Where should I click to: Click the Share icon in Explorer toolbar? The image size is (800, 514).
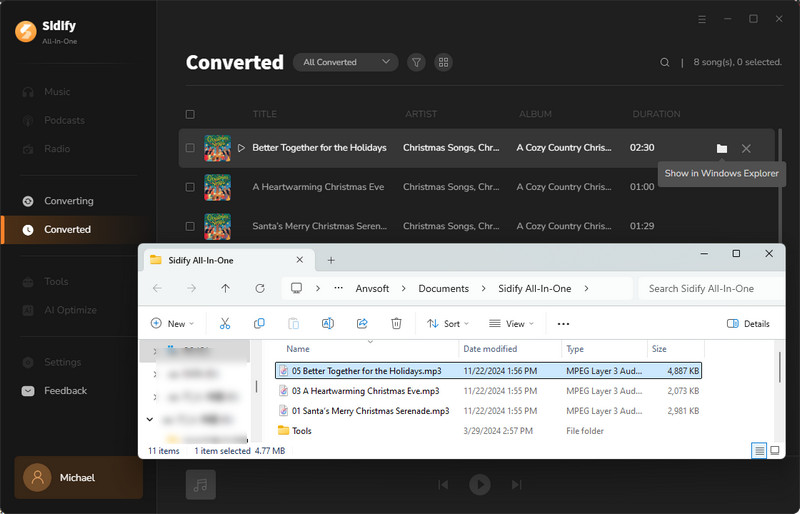tap(362, 324)
